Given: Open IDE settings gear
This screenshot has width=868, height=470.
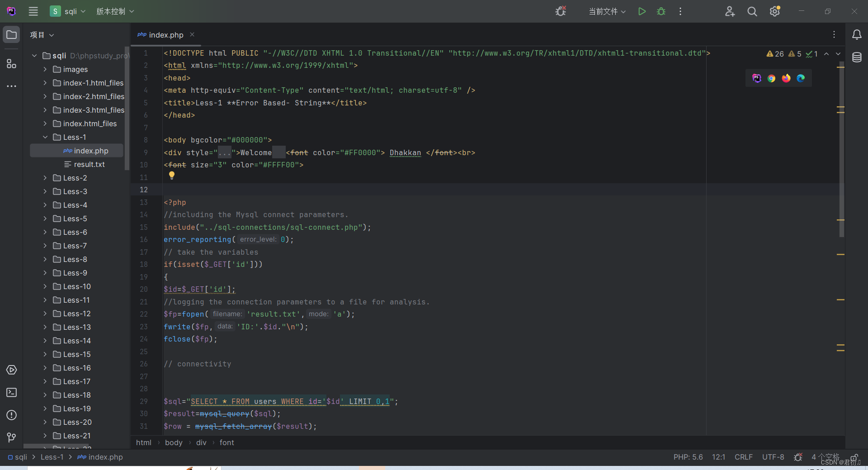Looking at the screenshot, I should pyautogui.click(x=775, y=11).
